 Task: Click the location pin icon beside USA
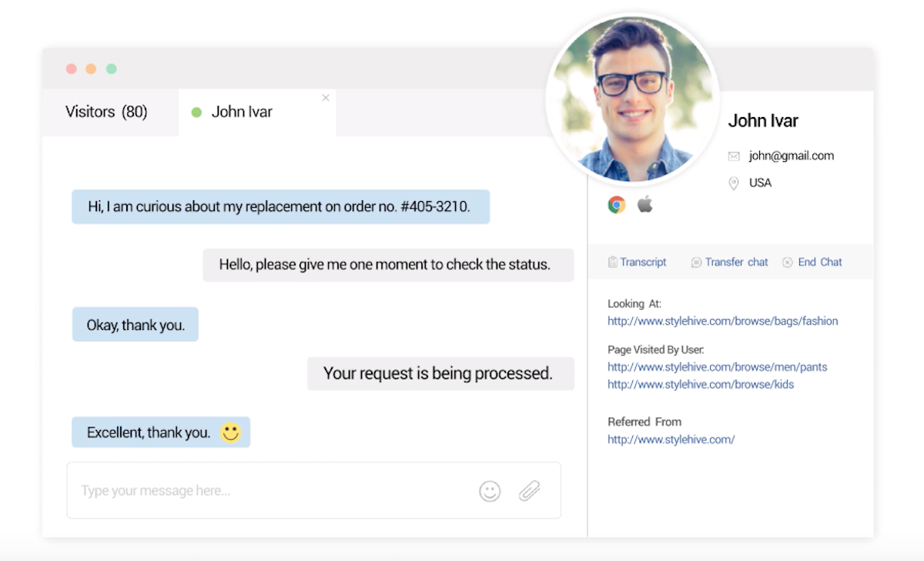[734, 183]
